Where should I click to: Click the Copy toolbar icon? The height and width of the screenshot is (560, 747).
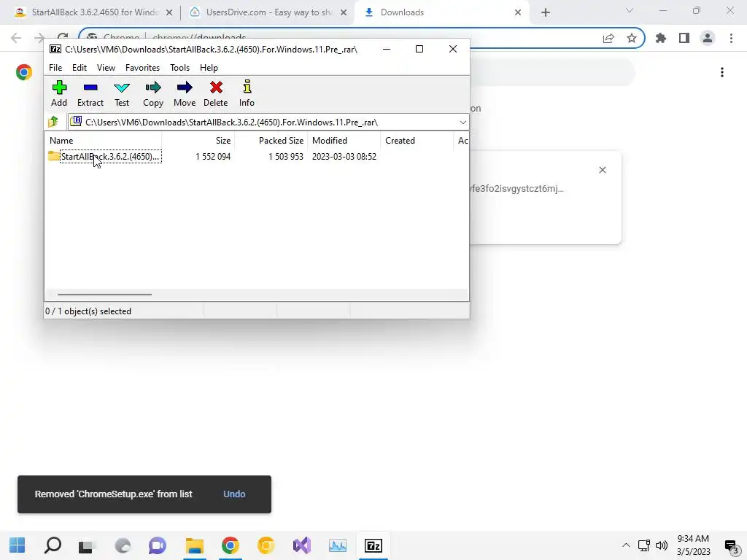[153, 93]
